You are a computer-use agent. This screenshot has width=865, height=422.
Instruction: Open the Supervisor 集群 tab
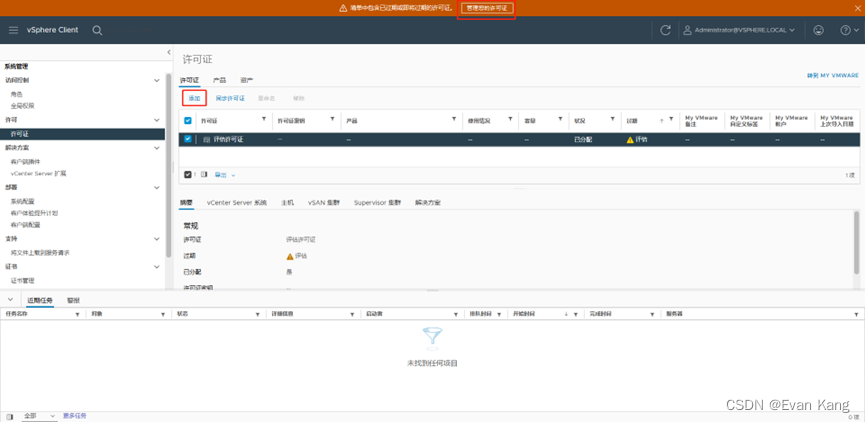[x=378, y=202]
